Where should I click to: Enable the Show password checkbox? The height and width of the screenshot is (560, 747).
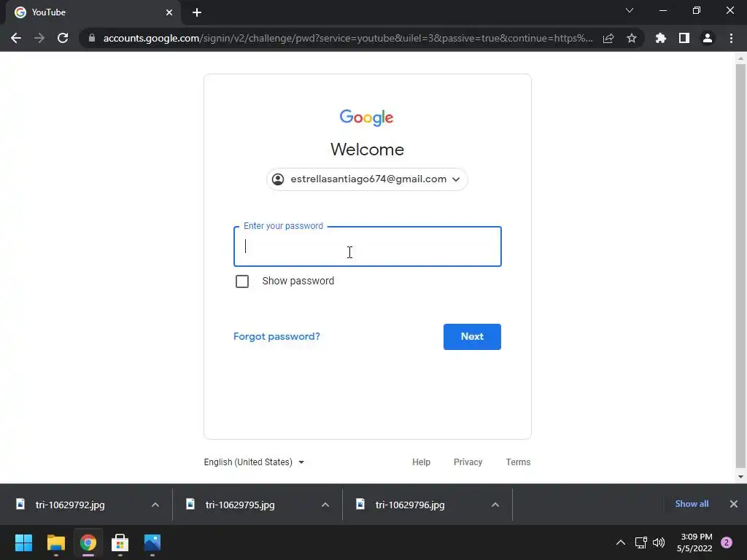[242, 281]
